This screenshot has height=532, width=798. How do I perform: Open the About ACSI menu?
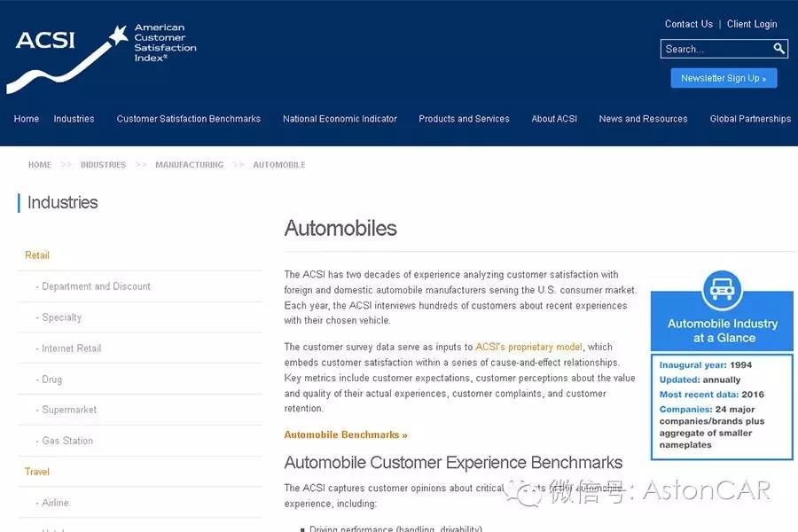click(553, 119)
